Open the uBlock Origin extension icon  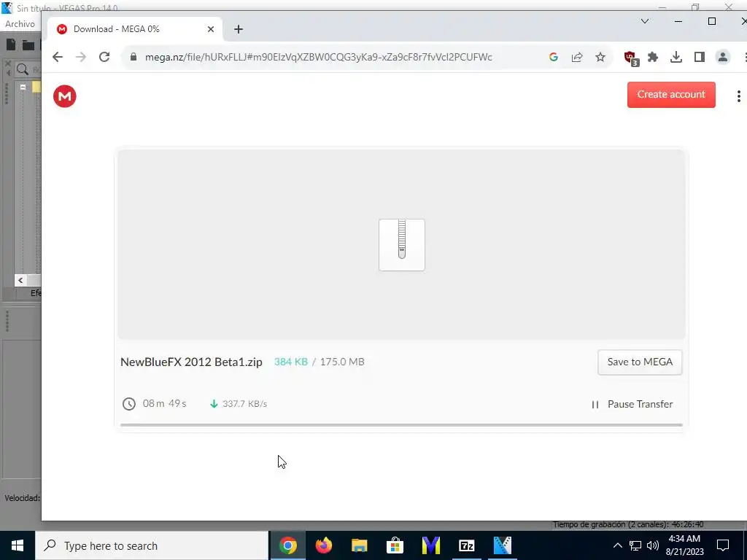coord(631,58)
